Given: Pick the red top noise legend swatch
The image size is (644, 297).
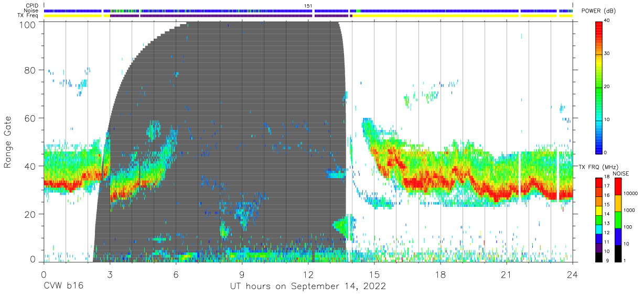Looking at the screenshot, I should pos(618,186).
